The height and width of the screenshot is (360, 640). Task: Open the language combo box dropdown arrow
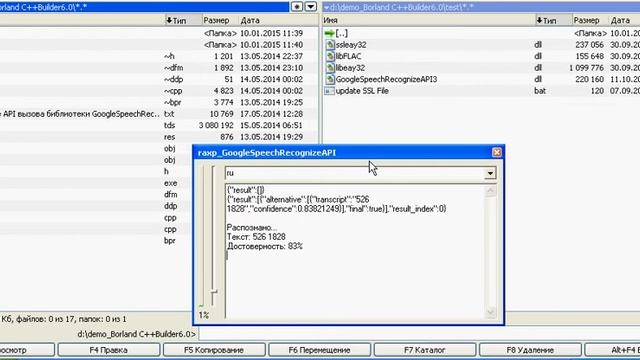tap(490, 173)
